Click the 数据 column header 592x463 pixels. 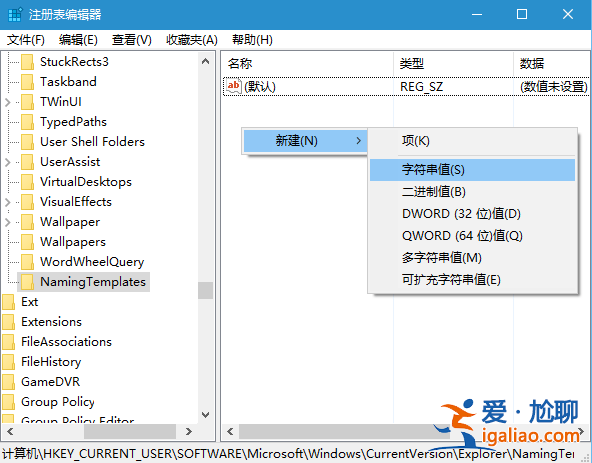552,63
